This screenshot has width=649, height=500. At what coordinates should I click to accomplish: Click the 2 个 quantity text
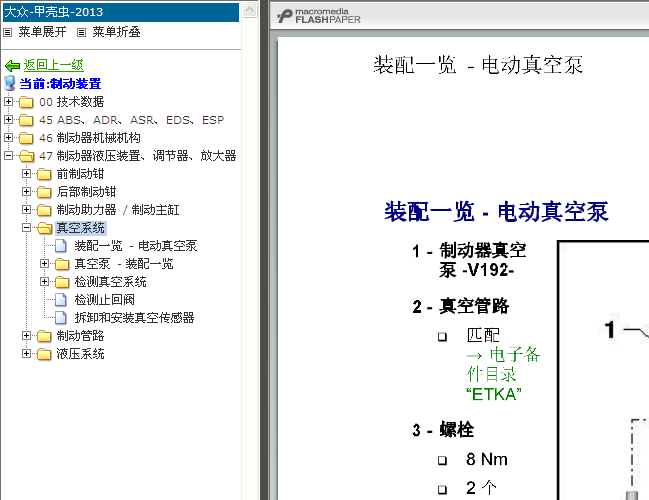point(481,488)
